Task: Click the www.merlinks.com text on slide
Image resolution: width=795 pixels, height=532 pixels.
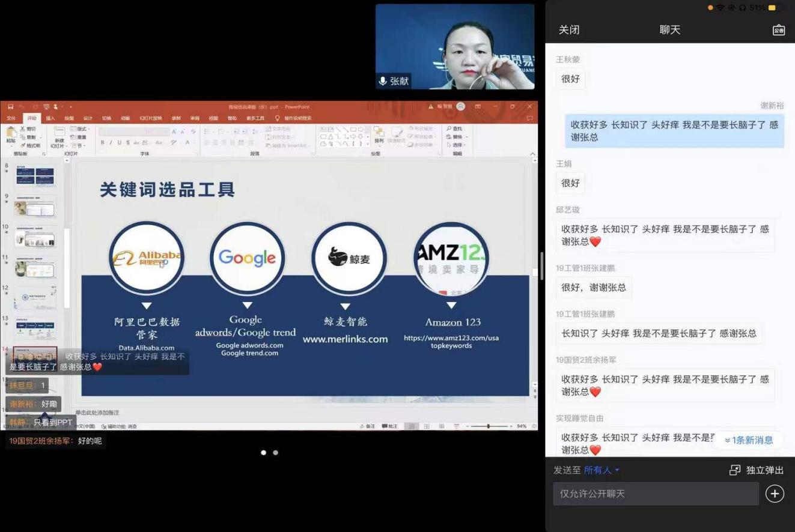Action: [x=345, y=339]
